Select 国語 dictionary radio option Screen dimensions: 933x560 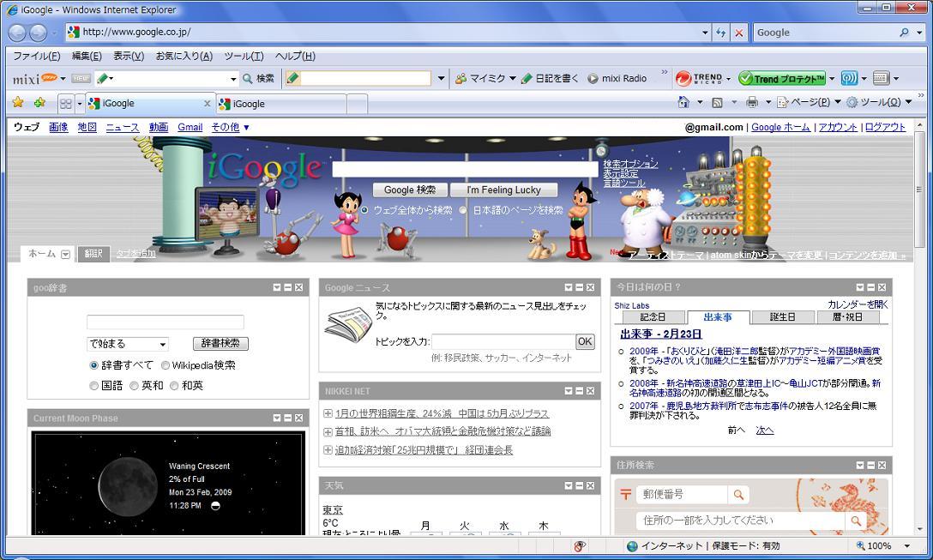coord(93,386)
